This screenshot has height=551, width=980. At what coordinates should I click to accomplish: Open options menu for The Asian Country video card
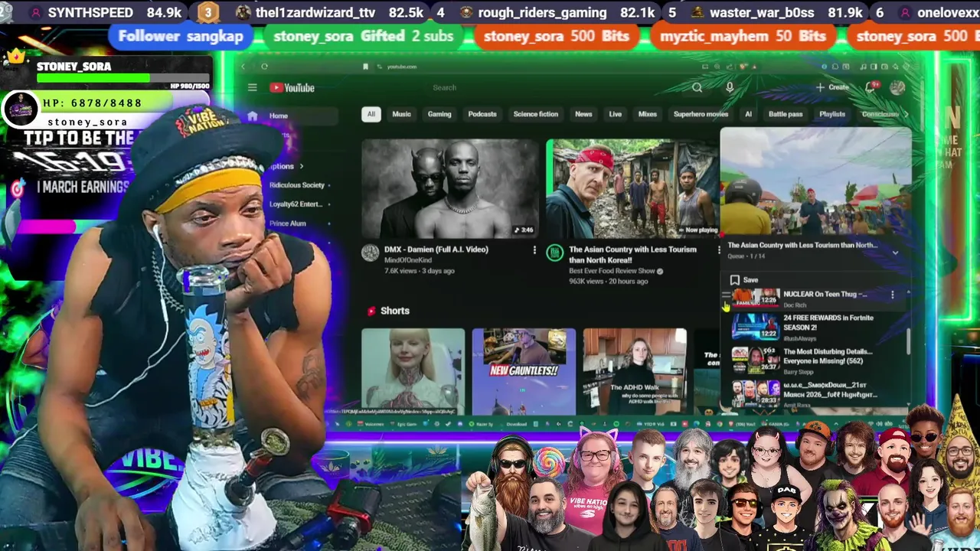point(718,249)
